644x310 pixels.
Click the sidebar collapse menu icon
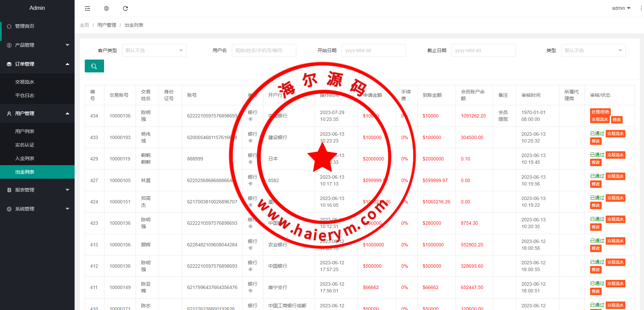(x=87, y=8)
